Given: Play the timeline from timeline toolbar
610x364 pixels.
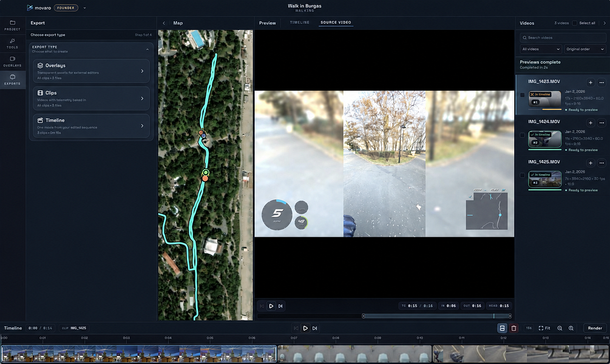Looking at the screenshot, I should 305,328.
